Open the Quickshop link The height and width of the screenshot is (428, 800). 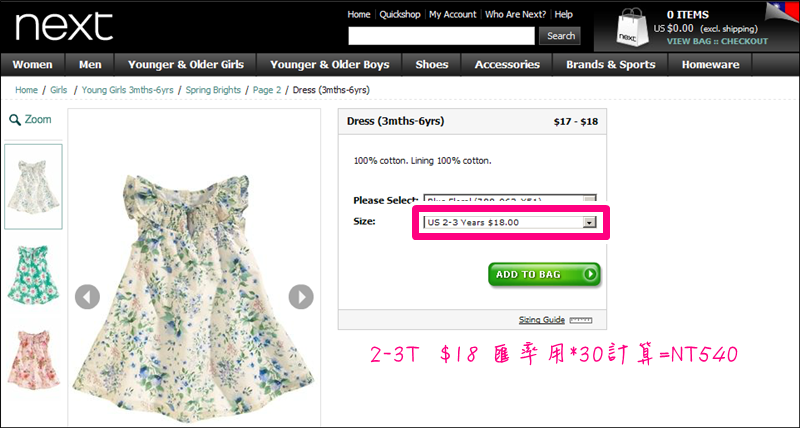pos(399,14)
